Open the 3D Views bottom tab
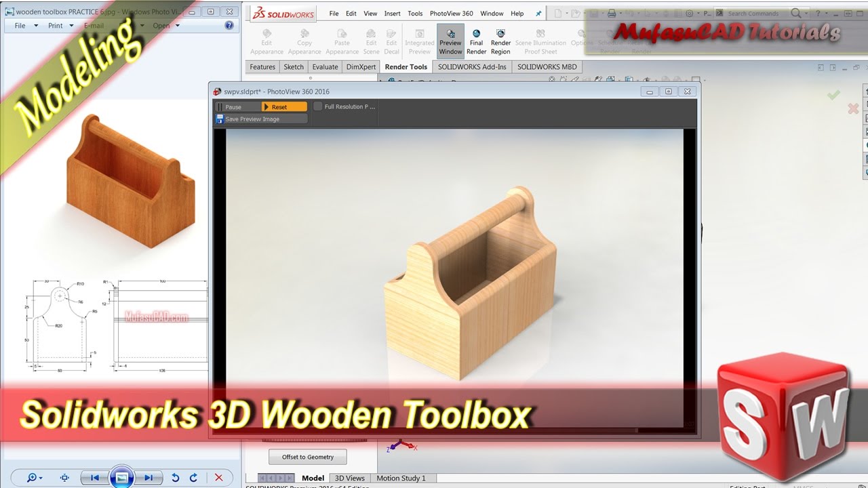The height and width of the screenshot is (488, 868). click(x=350, y=478)
